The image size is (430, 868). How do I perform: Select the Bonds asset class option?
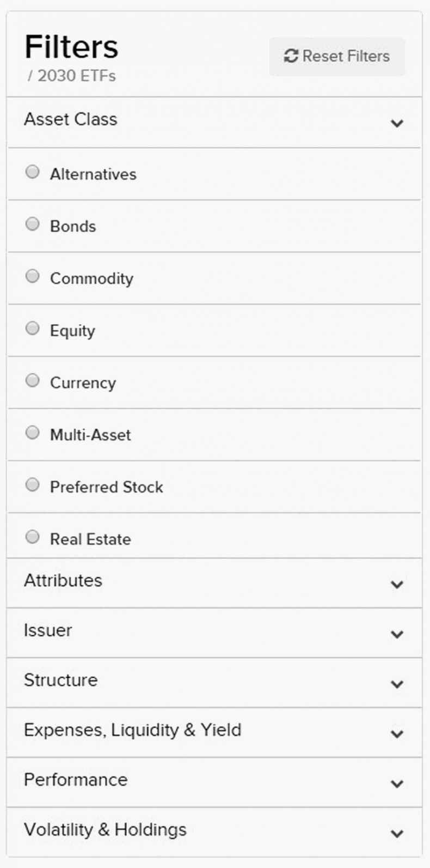pyautogui.click(x=33, y=224)
